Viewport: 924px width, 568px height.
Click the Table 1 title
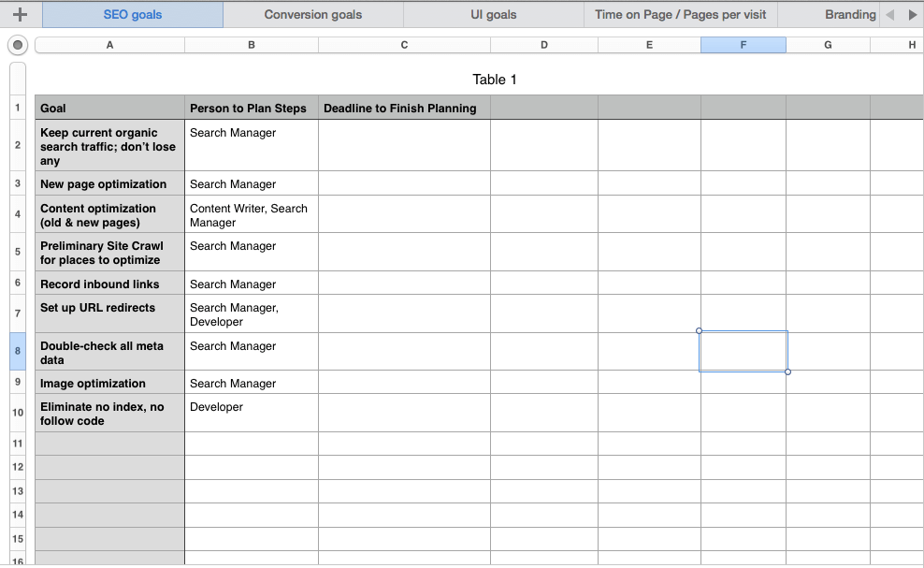[x=495, y=80]
